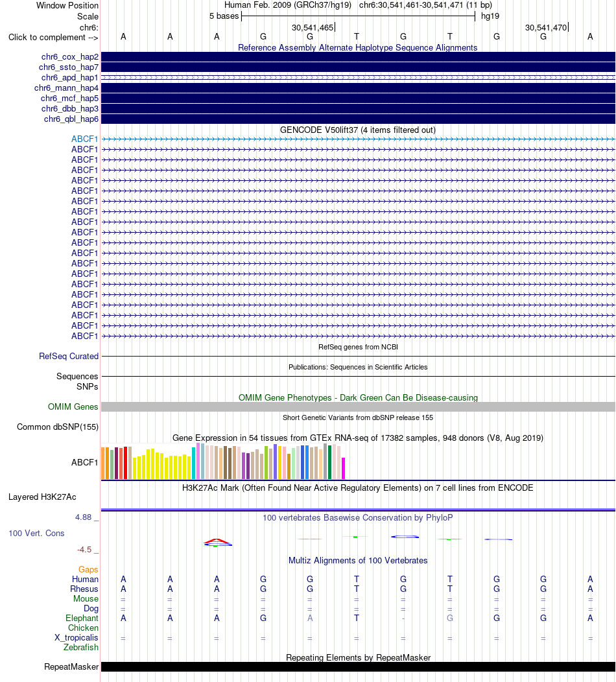
Task: Select the chr6_cox_hap2 track label
Action: click(70, 57)
